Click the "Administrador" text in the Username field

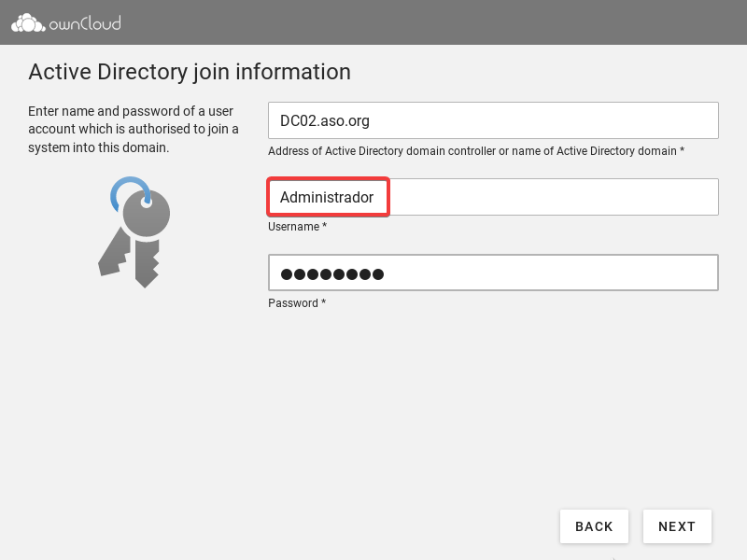click(327, 197)
